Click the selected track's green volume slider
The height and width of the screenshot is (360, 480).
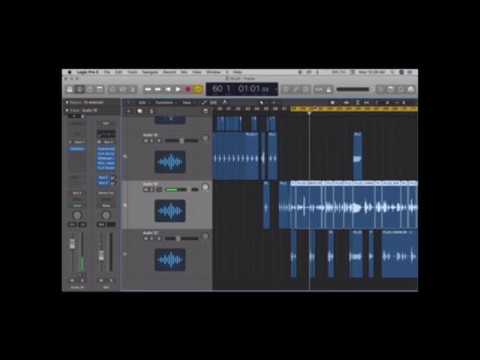point(177,190)
